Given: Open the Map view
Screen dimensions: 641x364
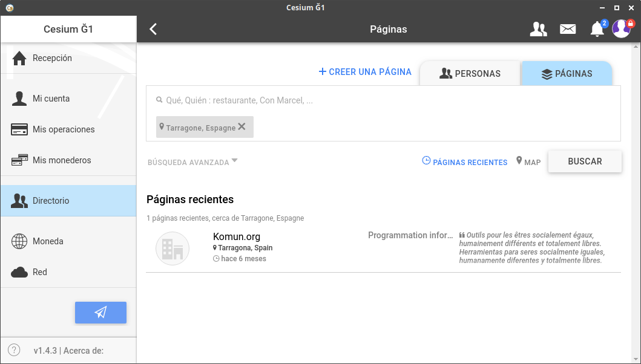Looking at the screenshot, I should (528, 162).
